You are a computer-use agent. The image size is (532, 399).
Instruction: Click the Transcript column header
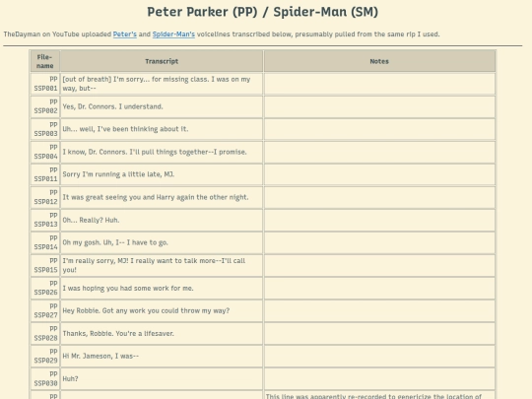[162, 61]
